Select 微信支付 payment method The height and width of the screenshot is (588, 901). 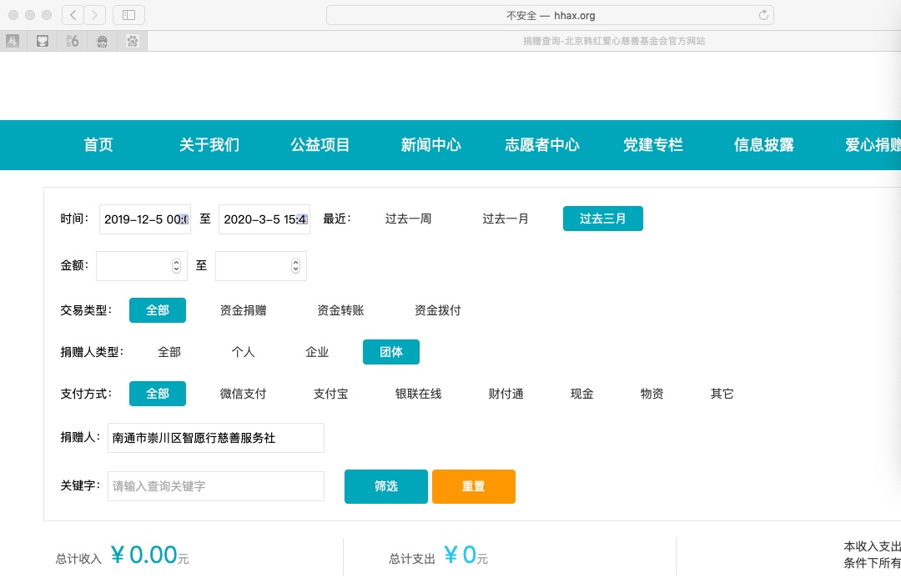[x=243, y=394]
